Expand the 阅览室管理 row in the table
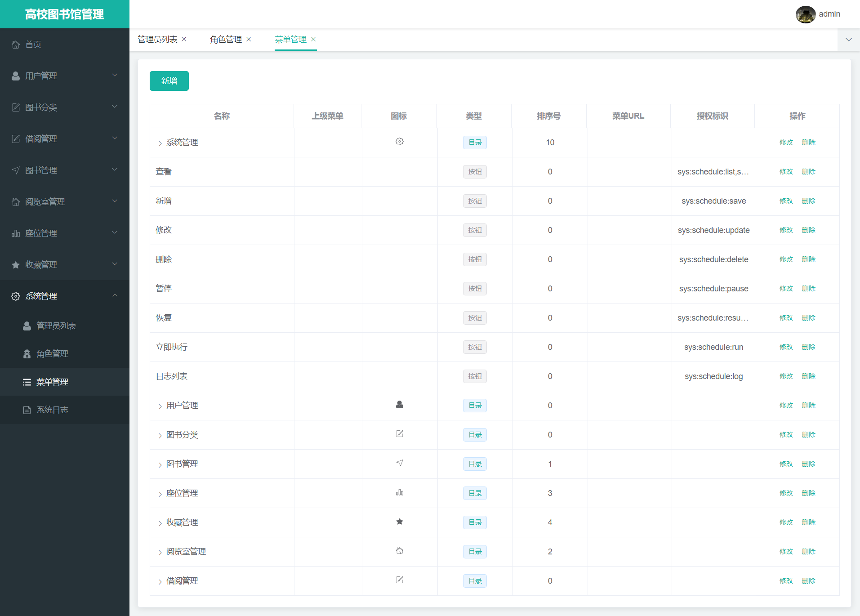This screenshot has width=860, height=616. tap(160, 553)
